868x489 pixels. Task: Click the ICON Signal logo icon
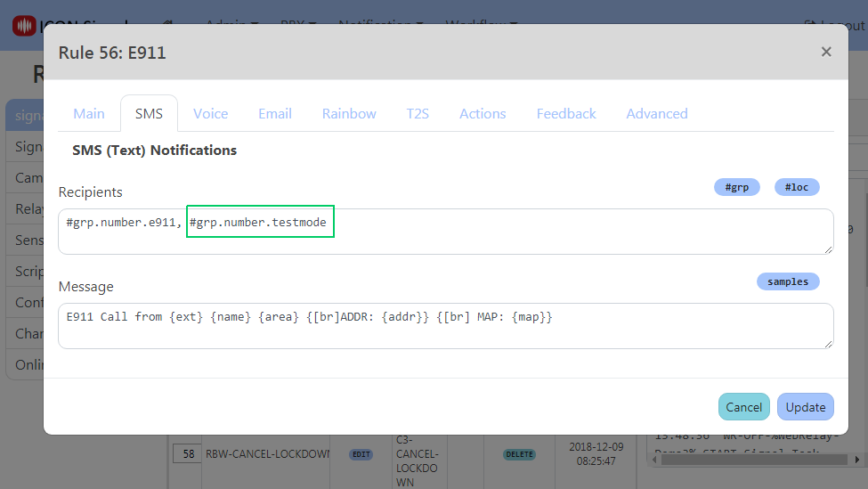pos(24,25)
